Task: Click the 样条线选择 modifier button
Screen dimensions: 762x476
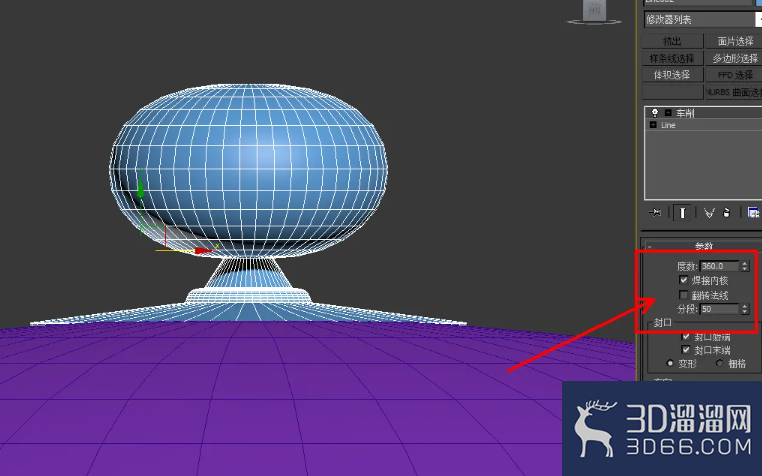Action: (x=672, y=58)
